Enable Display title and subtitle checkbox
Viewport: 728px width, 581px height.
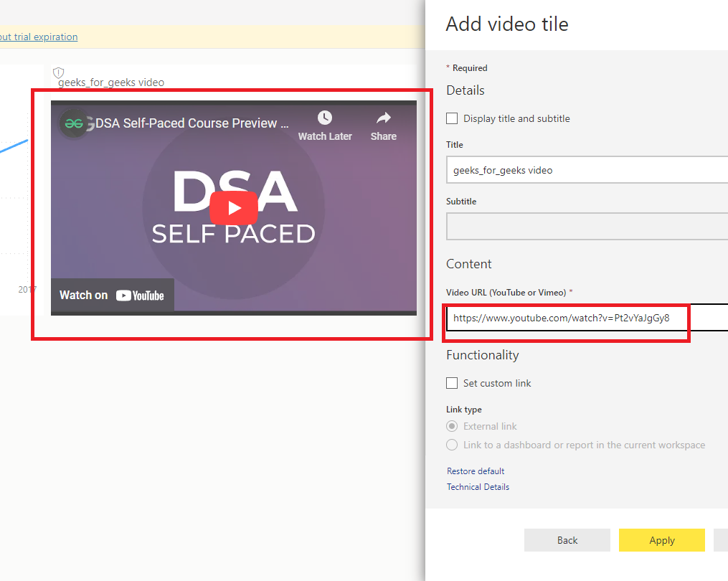tap(452, 118)
